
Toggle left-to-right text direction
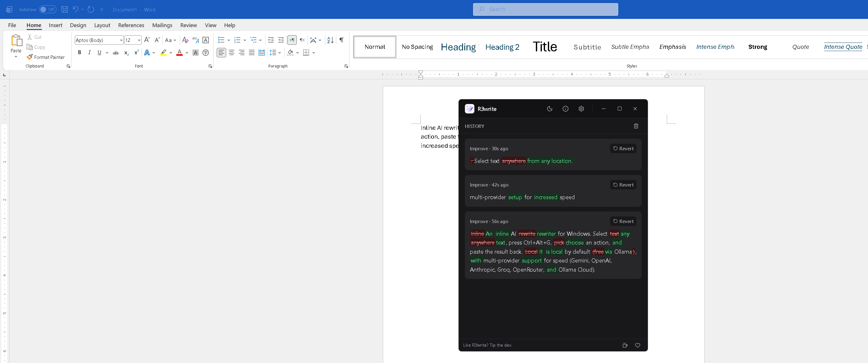292,40
